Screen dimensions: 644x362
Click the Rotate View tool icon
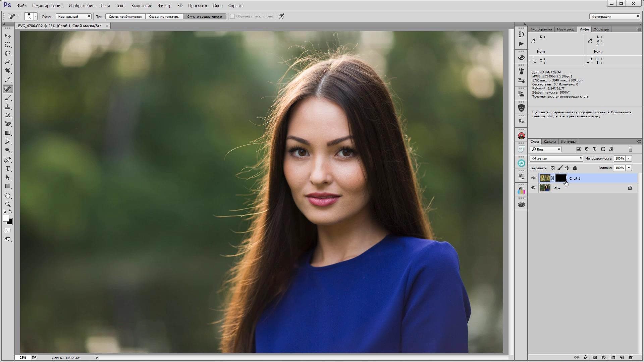8,195
